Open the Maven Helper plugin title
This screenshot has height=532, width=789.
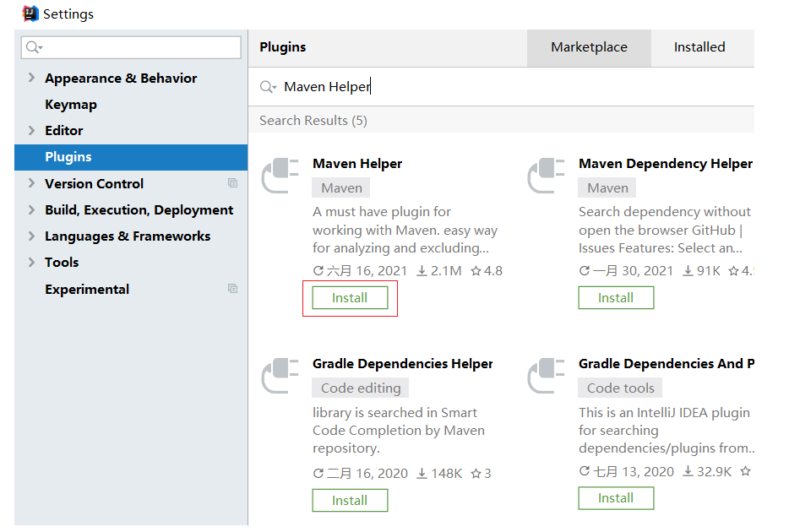click(357, 164)
